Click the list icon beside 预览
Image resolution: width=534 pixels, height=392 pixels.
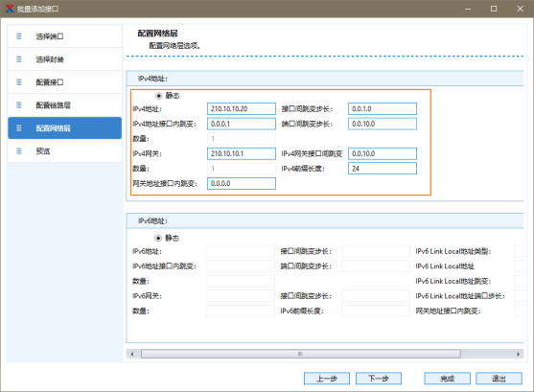[19, 150]
